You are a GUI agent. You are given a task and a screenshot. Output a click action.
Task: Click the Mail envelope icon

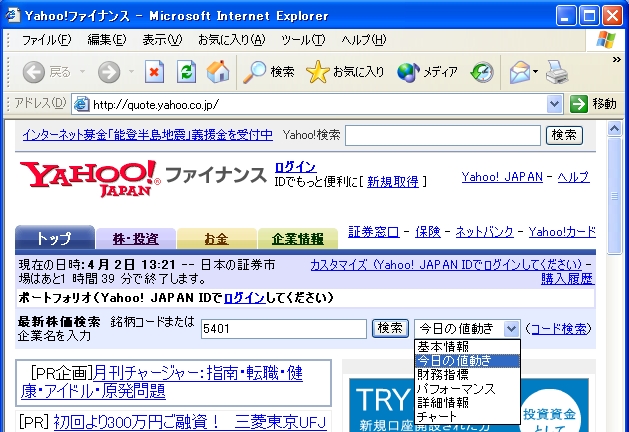[520, 72]
